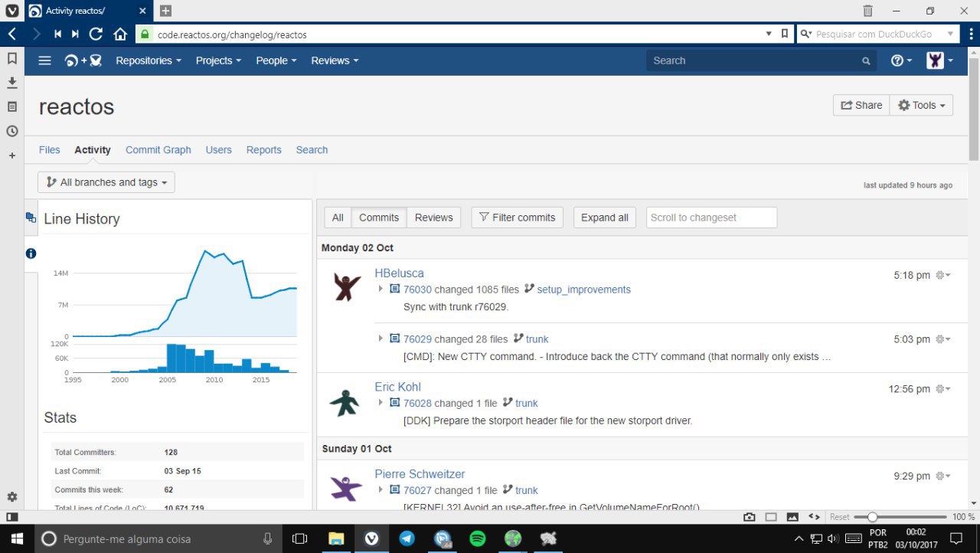Open the All branches and tags dropdown
Viewport: 980px width, 553px height.
tap(106, 182)
